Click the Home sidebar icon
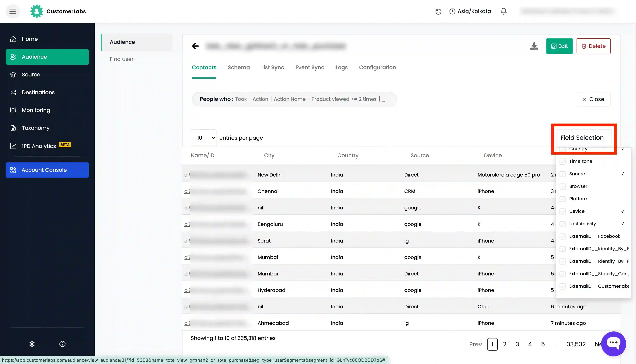This screenshot has width=636, height=364. (13, 39)
